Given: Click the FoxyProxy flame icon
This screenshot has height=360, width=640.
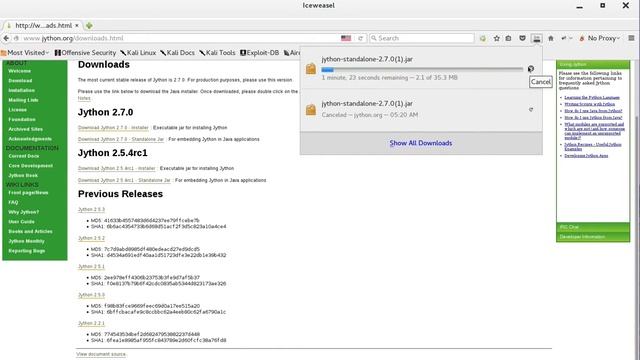Looking at the screenshot, I should click(582, 38).
